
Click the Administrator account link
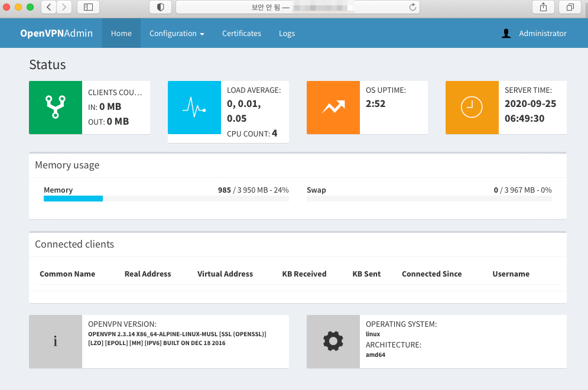click(542, 33)
